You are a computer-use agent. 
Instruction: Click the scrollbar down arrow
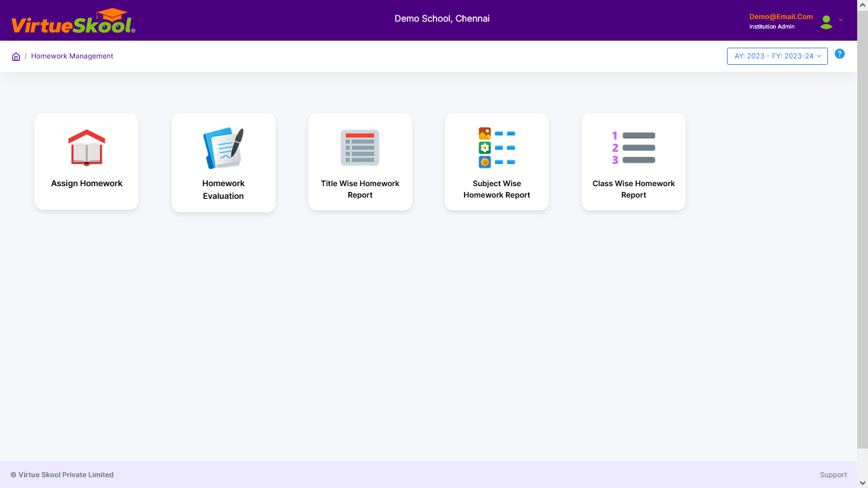click(x=862, y=483)
